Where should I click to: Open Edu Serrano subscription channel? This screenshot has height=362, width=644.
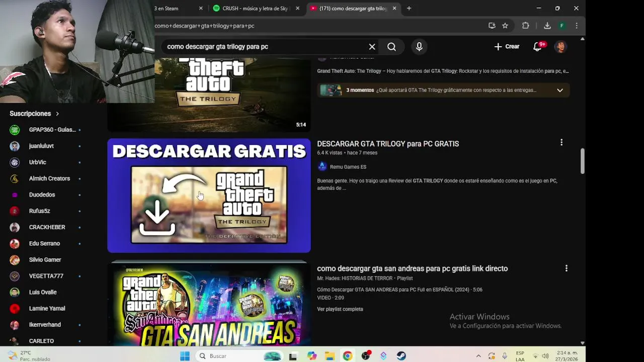(45, 243)
